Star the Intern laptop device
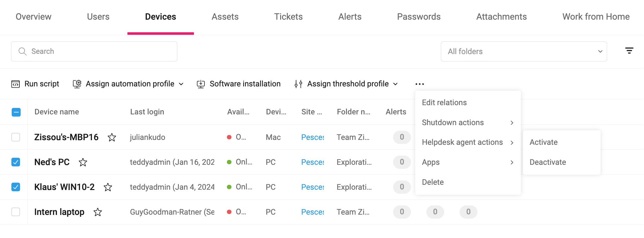Screen dimensions: 644x238 [x=98, y=212]
